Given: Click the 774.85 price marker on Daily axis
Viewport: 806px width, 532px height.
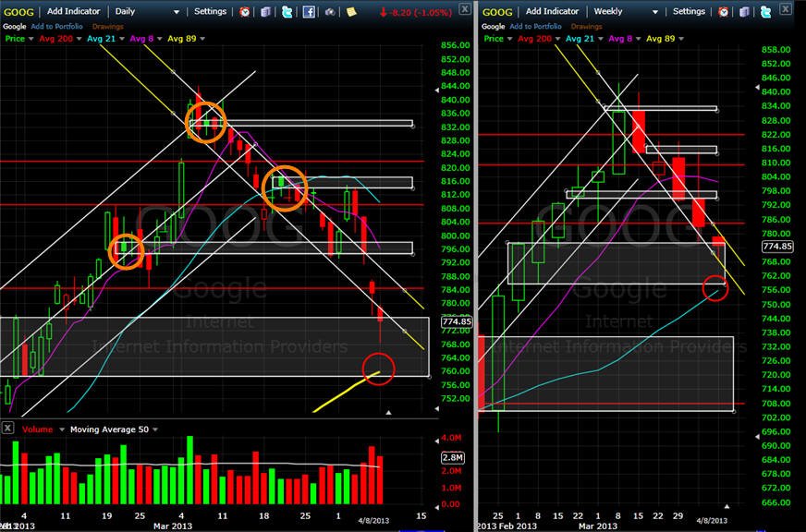Looking at the screenshot, I should click(457, 321).
